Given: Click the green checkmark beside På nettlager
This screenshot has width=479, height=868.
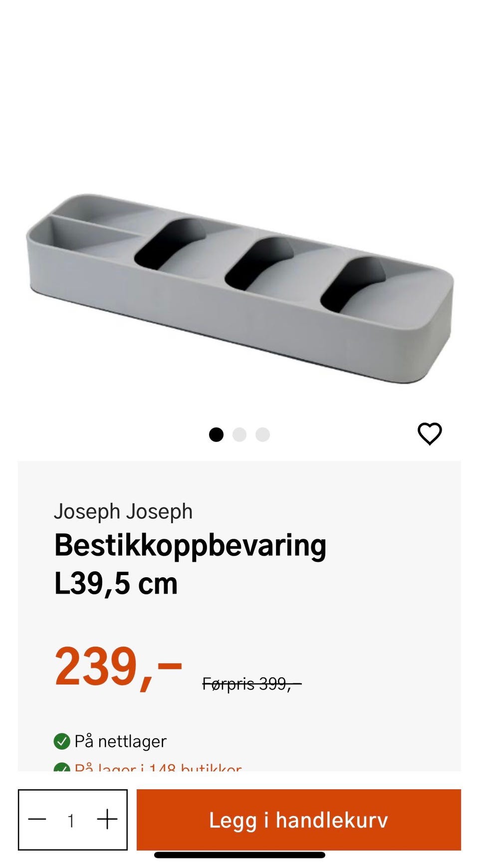Looking at the screenshot, I should point(61,741).
